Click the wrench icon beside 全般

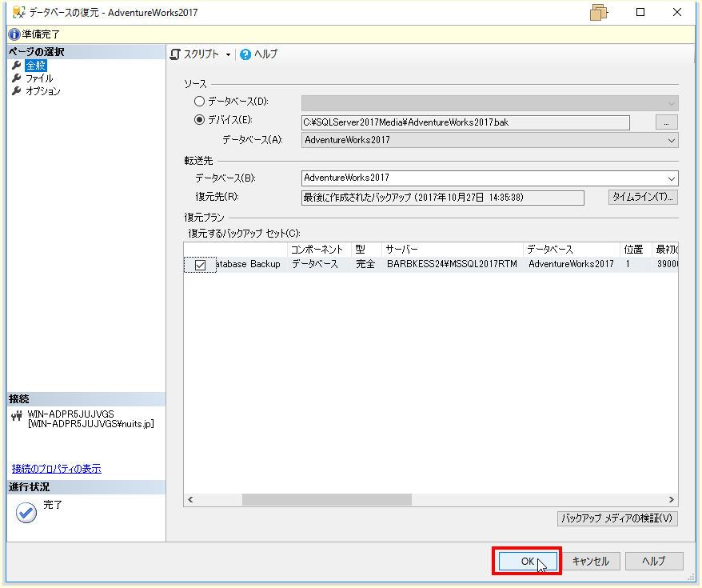coord(17,66)
